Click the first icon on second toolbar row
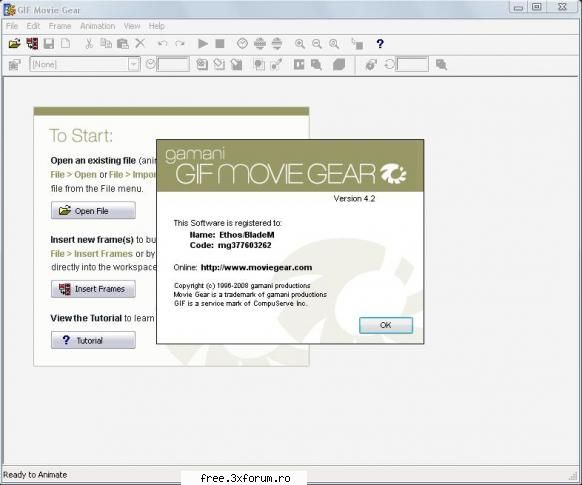 click(x=14, y=65)
